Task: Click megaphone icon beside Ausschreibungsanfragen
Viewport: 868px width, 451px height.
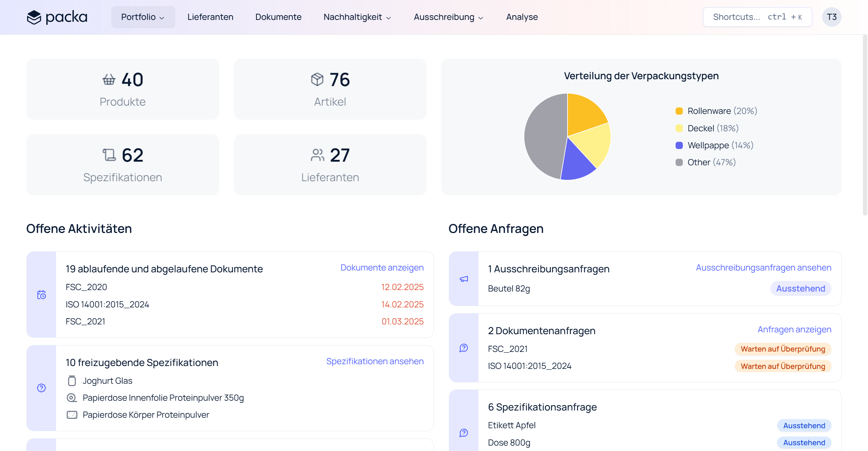Action: (x=464, y=279)
